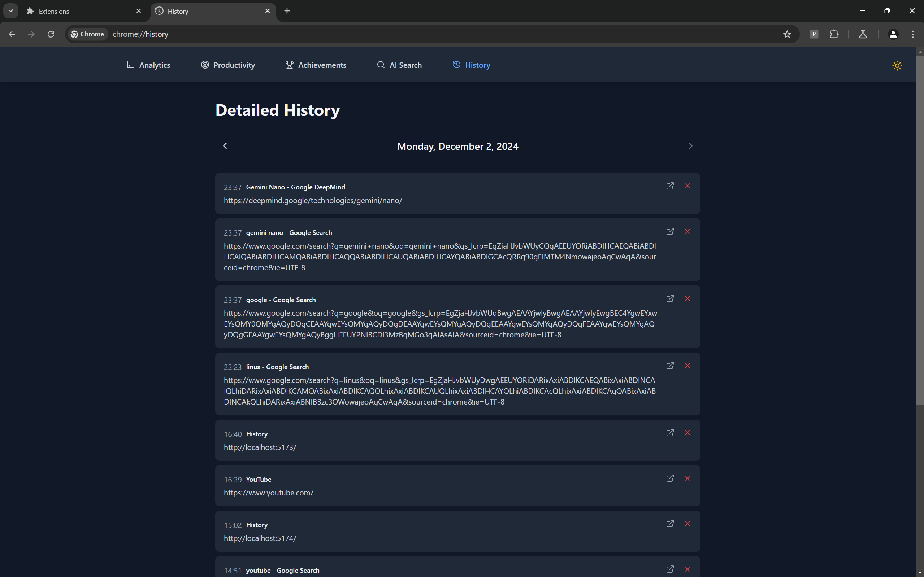This screenshot has width=924, height=577.
Task: Open the Chrome extensions puzzle icon
Action: tap(834, 34)
